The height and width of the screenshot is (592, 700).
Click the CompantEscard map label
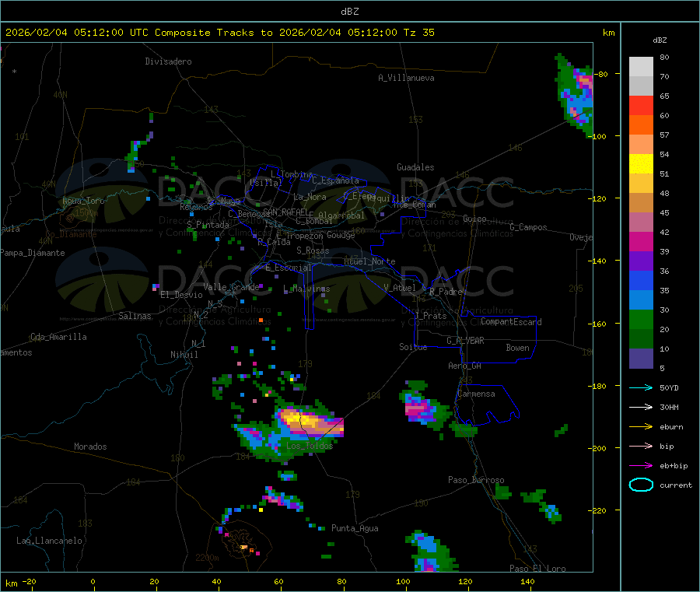click(511, 322)
